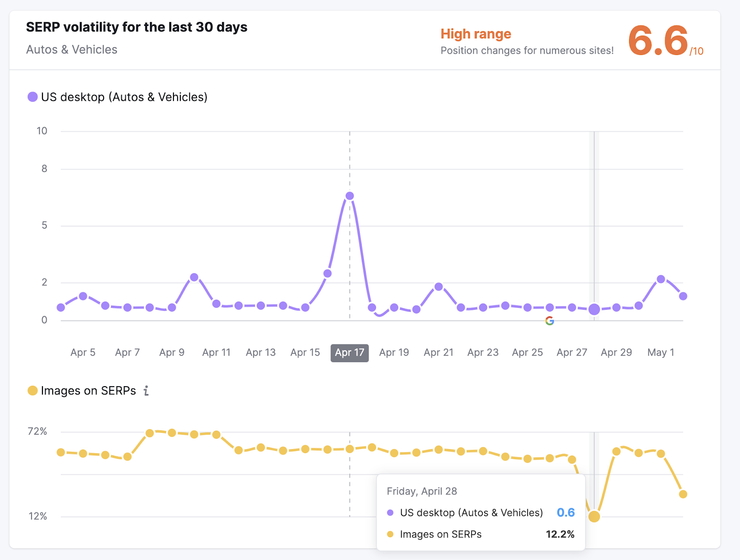Click the US desktop legend label
Image resolution: width=740 pixels, height=560 pixels.
(124, 97)
